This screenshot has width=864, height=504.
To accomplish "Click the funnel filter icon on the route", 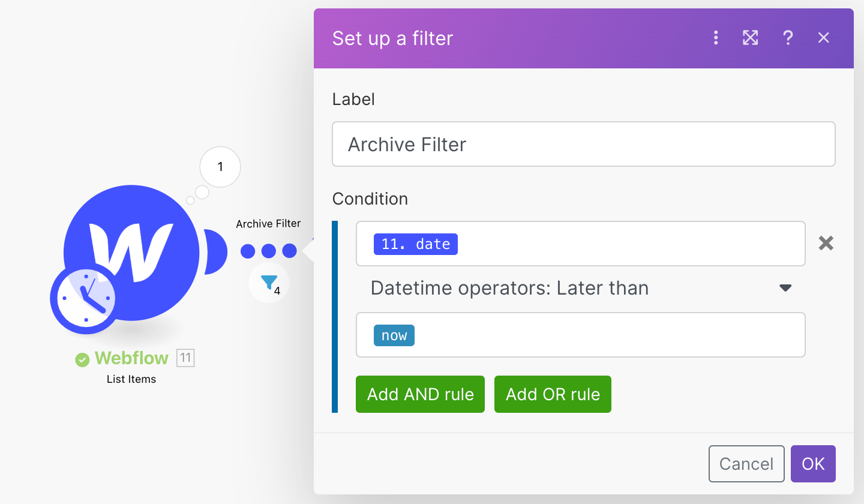I will tap(269, 282).
